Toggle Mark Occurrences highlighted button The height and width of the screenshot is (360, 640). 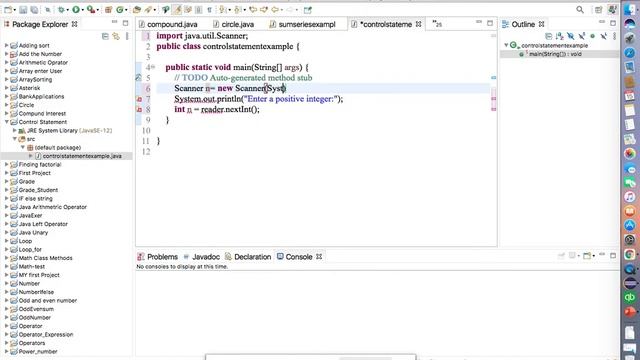click(x=177, y=10)
